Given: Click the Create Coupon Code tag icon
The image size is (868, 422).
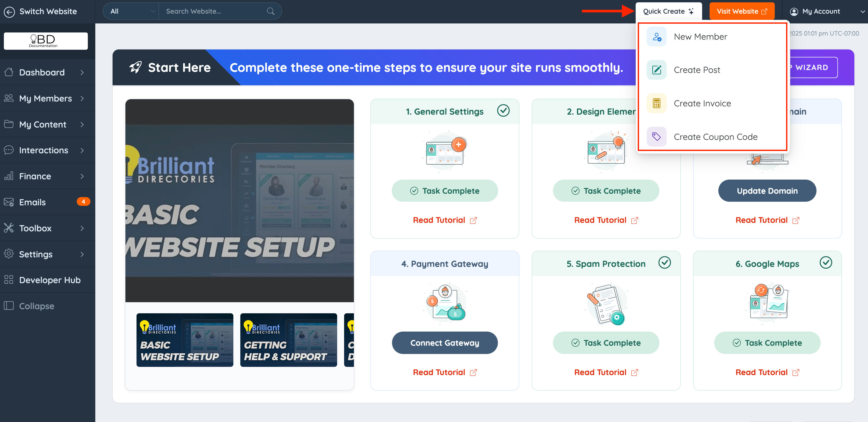Looking at the screenshot, I should coord(656,137).
